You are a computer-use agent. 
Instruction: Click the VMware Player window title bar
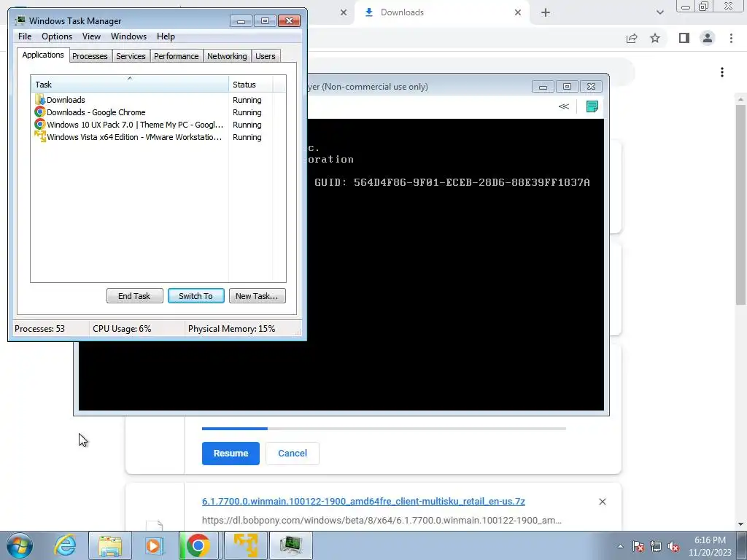(x=419, y=87)
